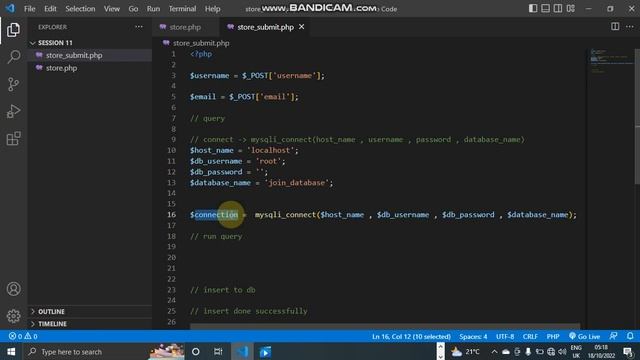
Task: Click the VS Code logo icon in title bar
Action: coord(10,8)
